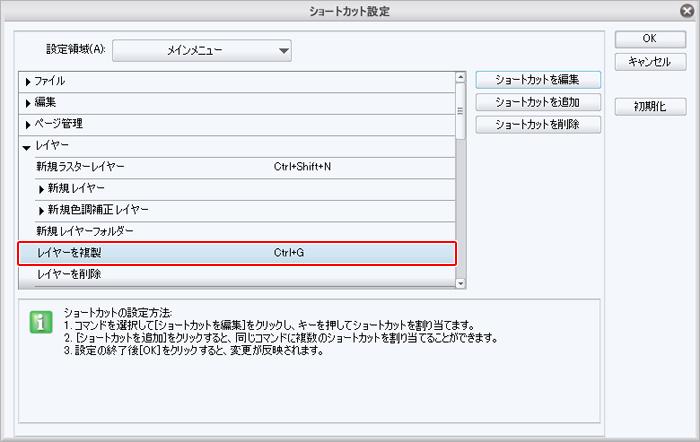Close the ショートカット設定 dialog
Screen dimensions: 700x442
[x=687, y=11]
